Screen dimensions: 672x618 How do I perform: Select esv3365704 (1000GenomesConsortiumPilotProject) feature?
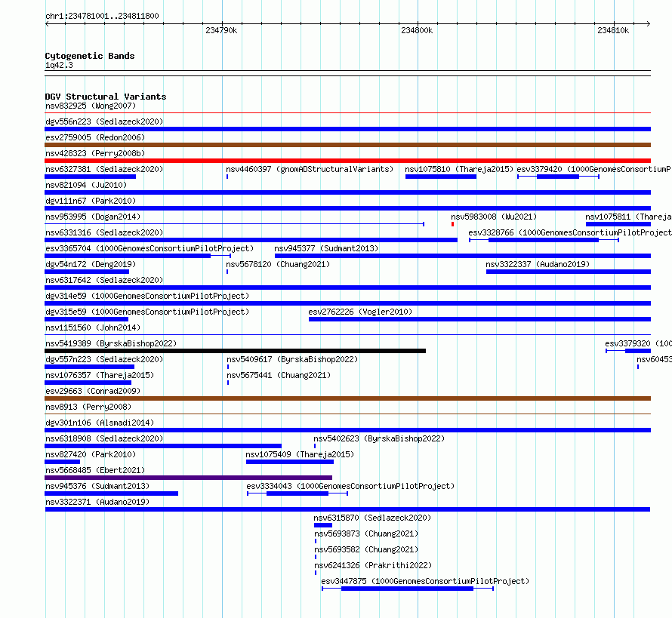click(x=137, y=256)
